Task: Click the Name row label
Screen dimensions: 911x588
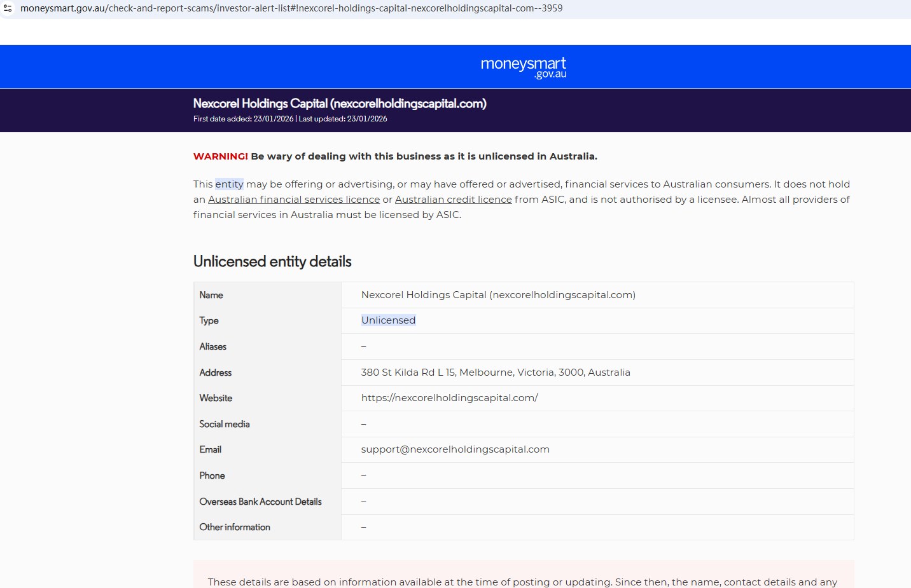Action: pos(211,295)
